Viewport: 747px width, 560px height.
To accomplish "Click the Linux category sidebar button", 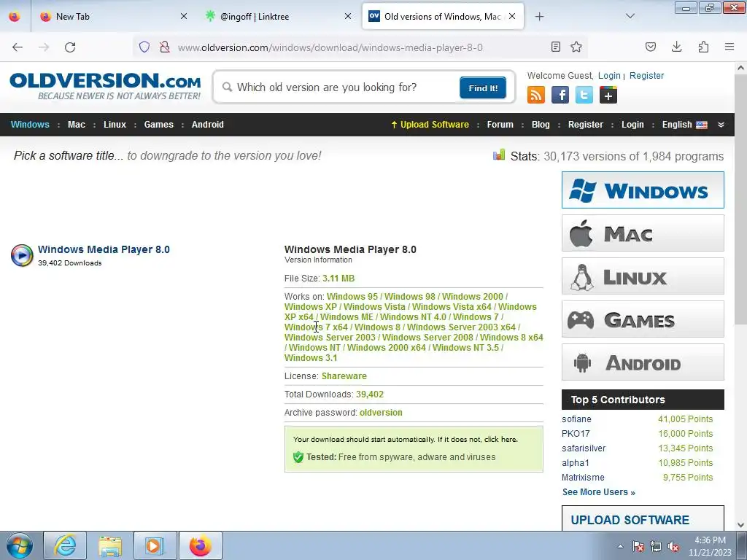I will [x=643, y=276].
